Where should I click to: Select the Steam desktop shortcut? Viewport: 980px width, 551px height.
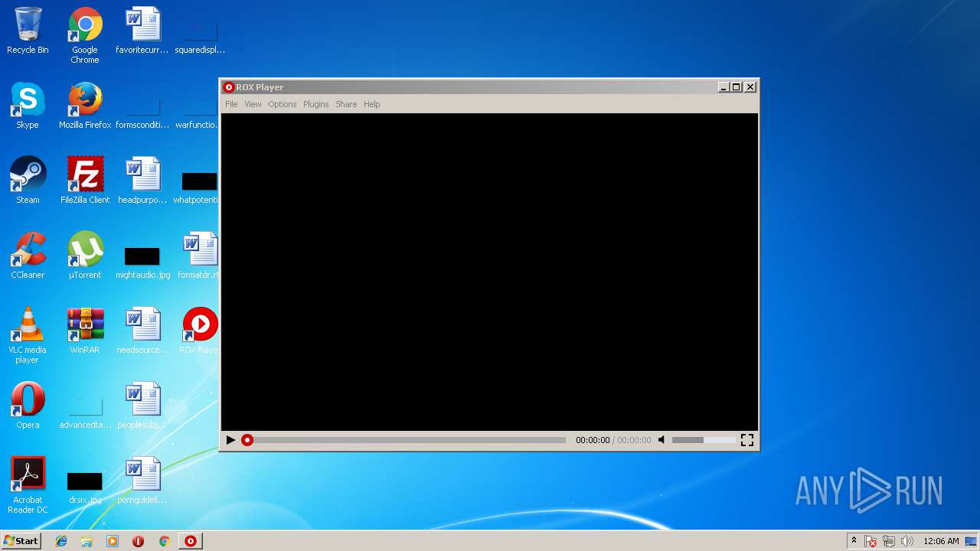[28, 181]
